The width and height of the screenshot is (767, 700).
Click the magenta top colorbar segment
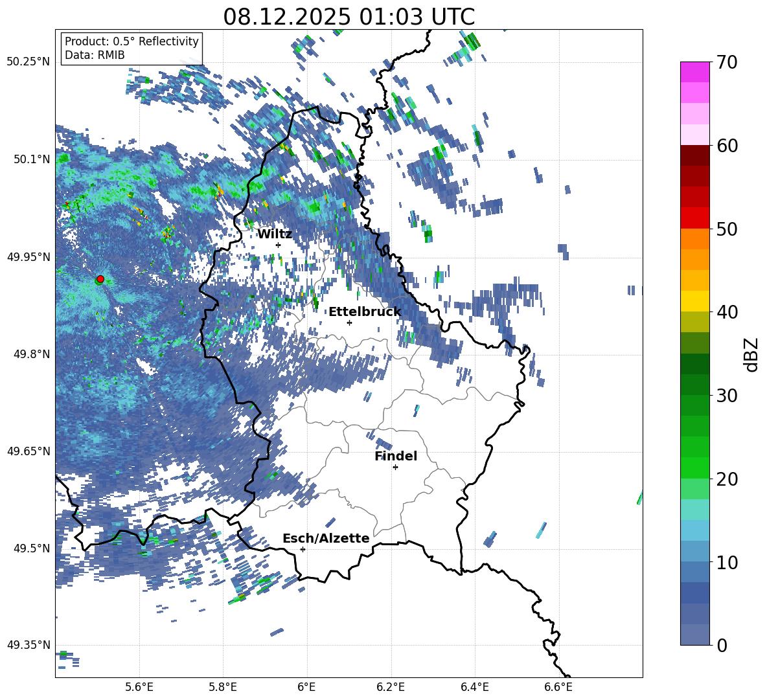(x=694, y=72)
